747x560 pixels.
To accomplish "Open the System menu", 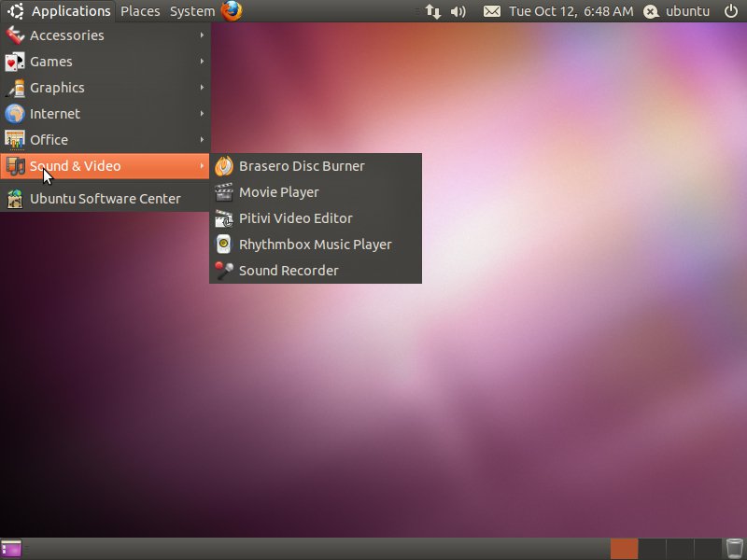I will point(192,11).
